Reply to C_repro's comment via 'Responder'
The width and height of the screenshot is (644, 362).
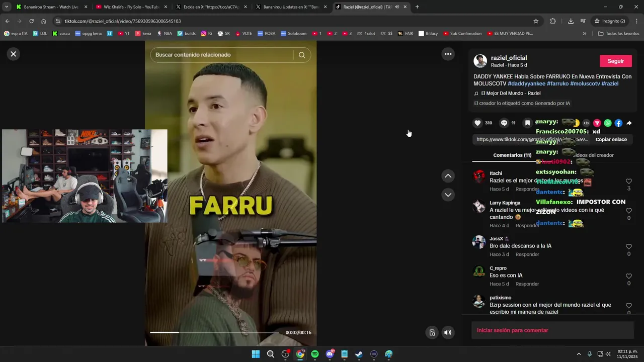(x=527, y=284)
